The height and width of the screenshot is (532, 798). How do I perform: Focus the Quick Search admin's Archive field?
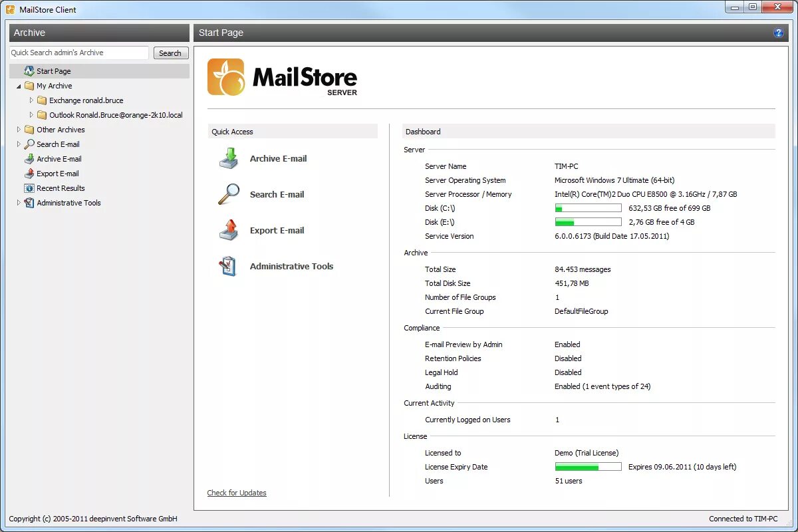pos(79,53)
